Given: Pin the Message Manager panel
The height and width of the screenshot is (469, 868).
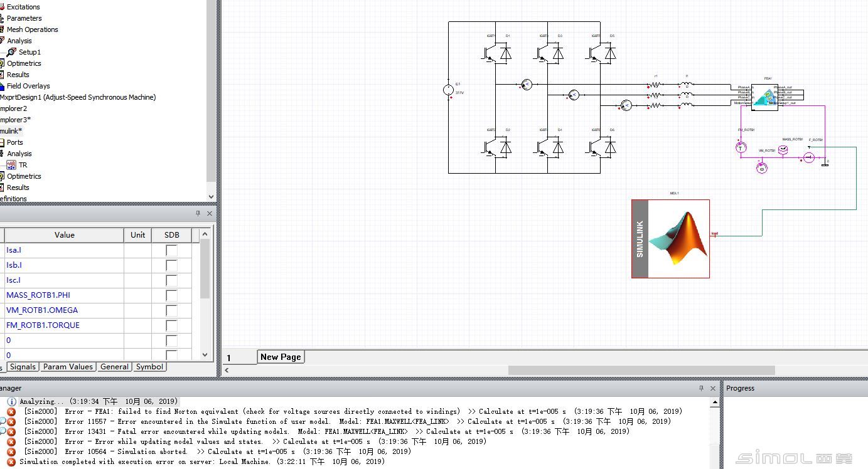Looking at the screenshot, I should pos(702,388).
